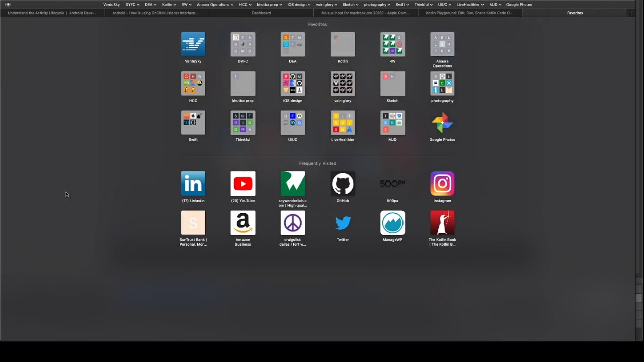The width and height of the screenshot is (644, 362).
Task: Open Instagram from Frequently Visited
Action: (x=442, y=184)
